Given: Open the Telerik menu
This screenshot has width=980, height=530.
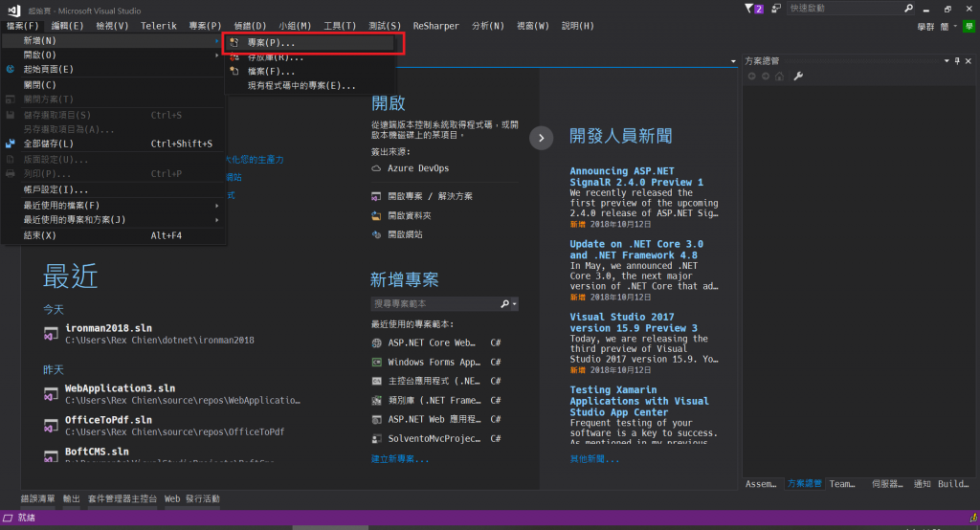Looking at the screenshot, I should [x=158, y=26].
